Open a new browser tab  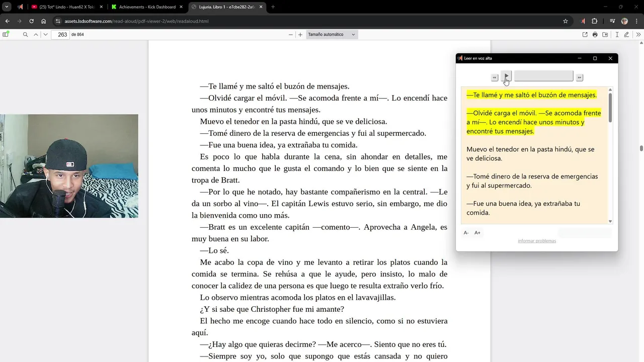(273, 7)
